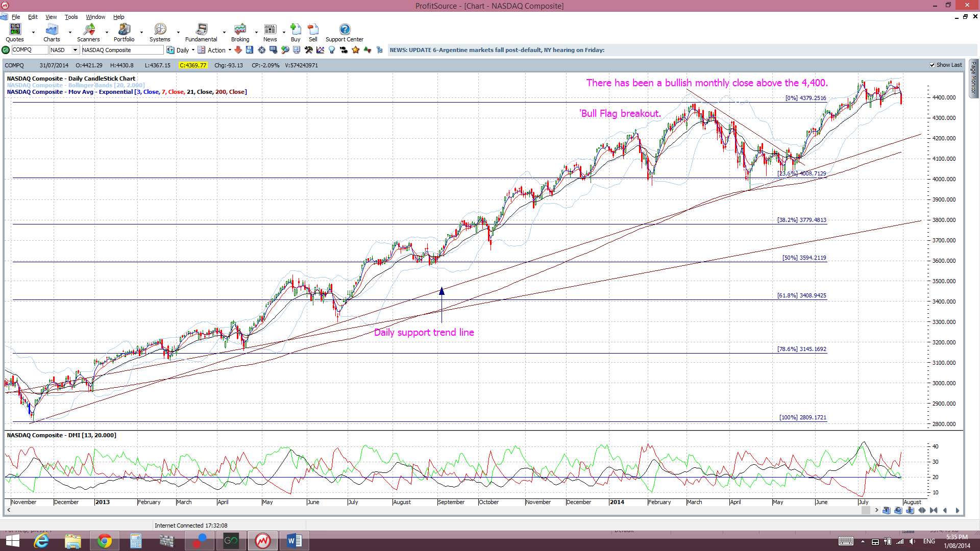
Task: Click the Buy order icon
Action: (x=296, y=33)
